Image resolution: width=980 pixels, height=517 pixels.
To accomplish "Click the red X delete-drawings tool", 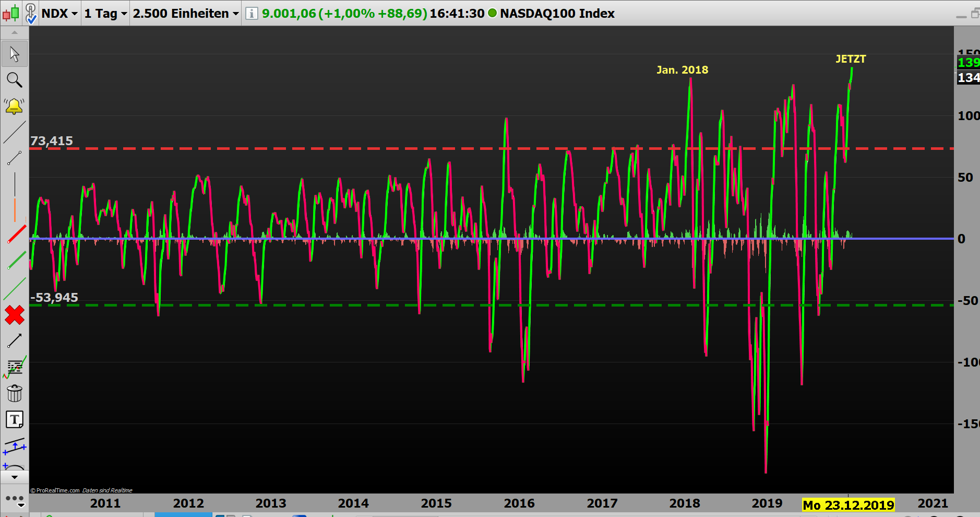I will 14,315.
